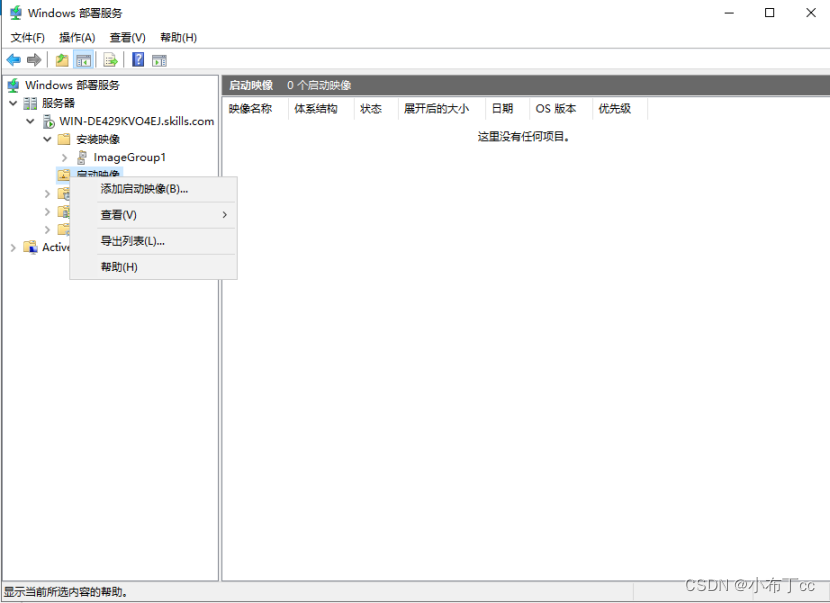Open the Help toolbar icon
The image size is (830, 603).
point(138,60)
